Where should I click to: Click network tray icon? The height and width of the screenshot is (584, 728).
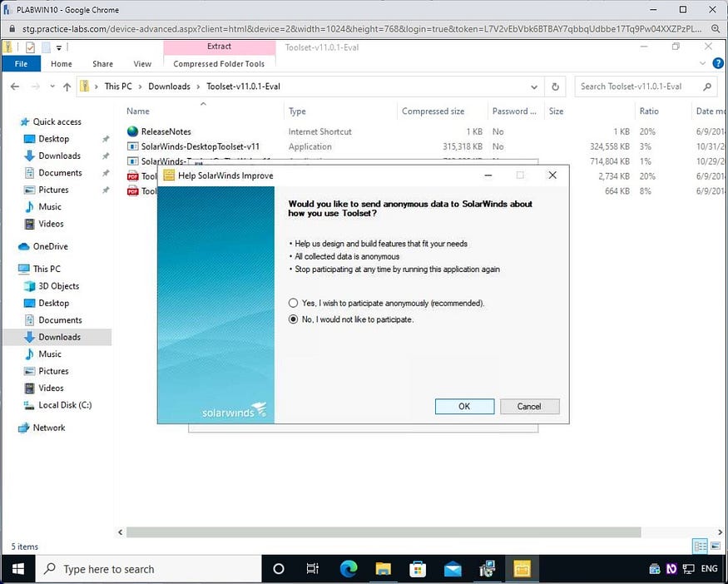tap(689, 569)
